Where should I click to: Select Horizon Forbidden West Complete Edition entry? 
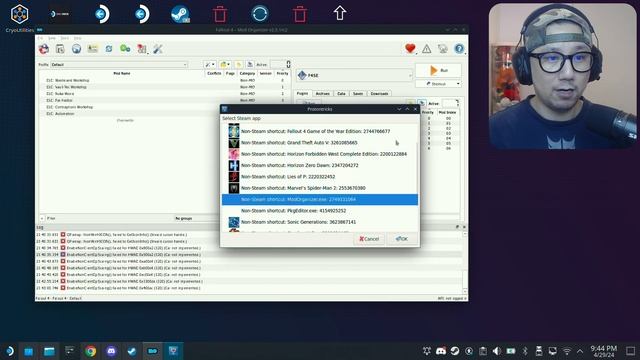320,154
